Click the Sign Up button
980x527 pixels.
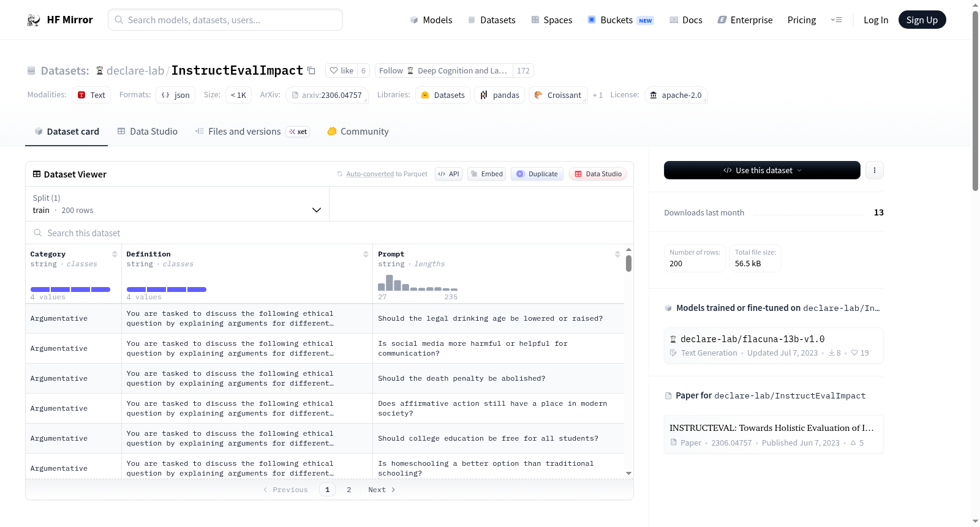pos(922,20)
